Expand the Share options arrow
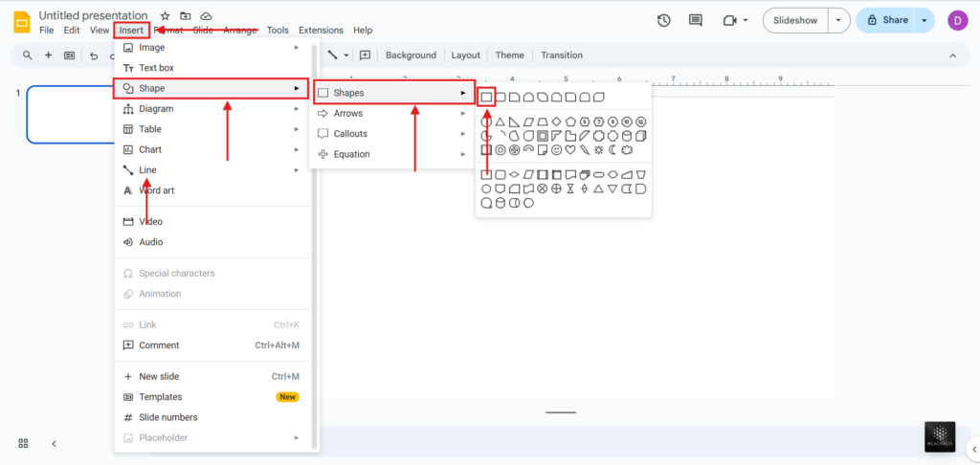The image size is (980, 465). [x=924, y=20]
